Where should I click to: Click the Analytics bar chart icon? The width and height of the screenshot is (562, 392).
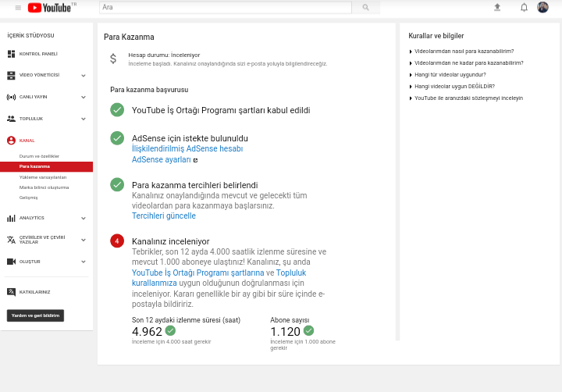tap(11, 218)
